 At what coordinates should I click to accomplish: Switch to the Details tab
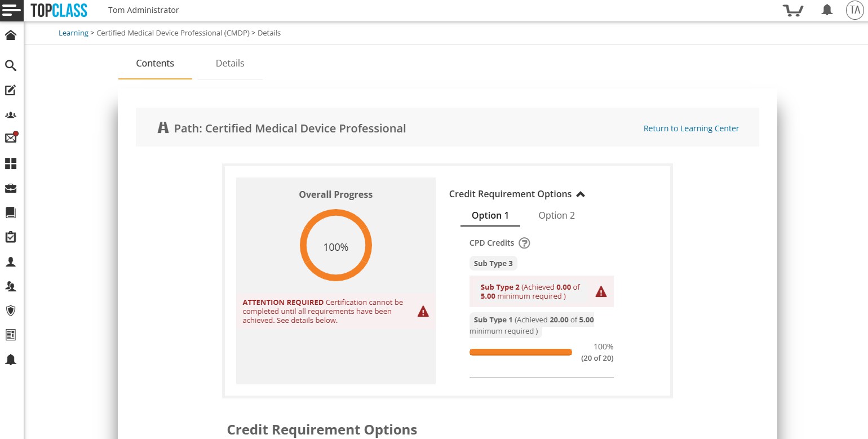[230, 63]
